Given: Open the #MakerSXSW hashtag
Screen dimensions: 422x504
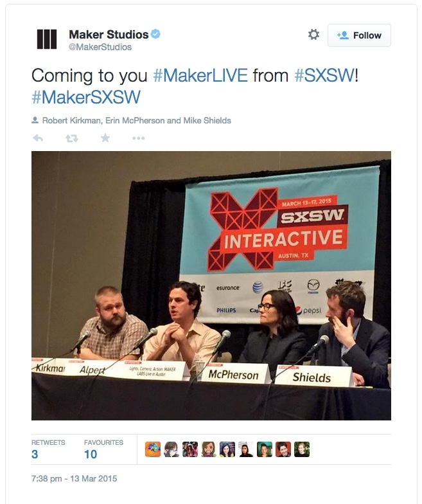Looking at the screenshot, I should coord(86,96).
